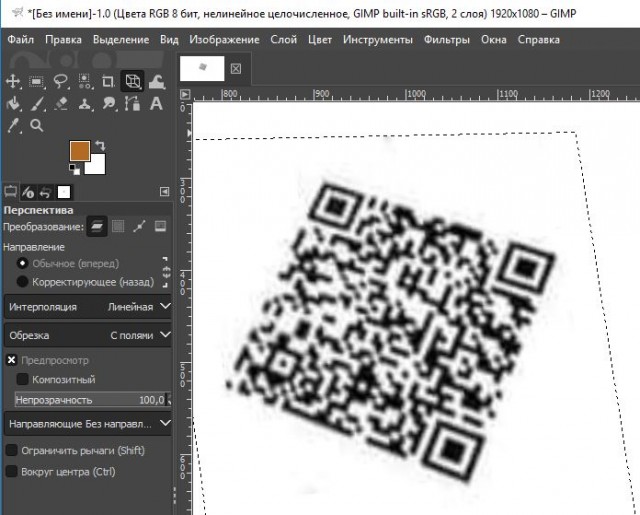Reset colors to default black and white
This screenshot has width=640, height=515.
pos(74,169)
